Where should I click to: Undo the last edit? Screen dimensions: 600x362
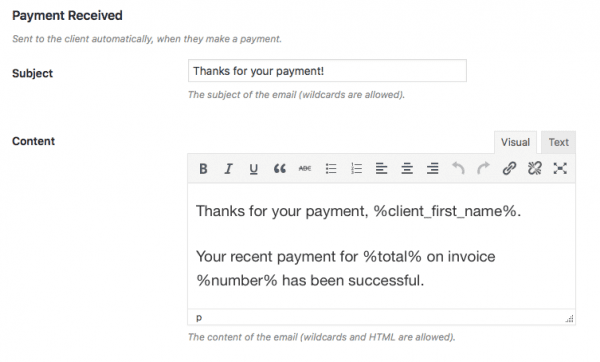click(458, 168)
